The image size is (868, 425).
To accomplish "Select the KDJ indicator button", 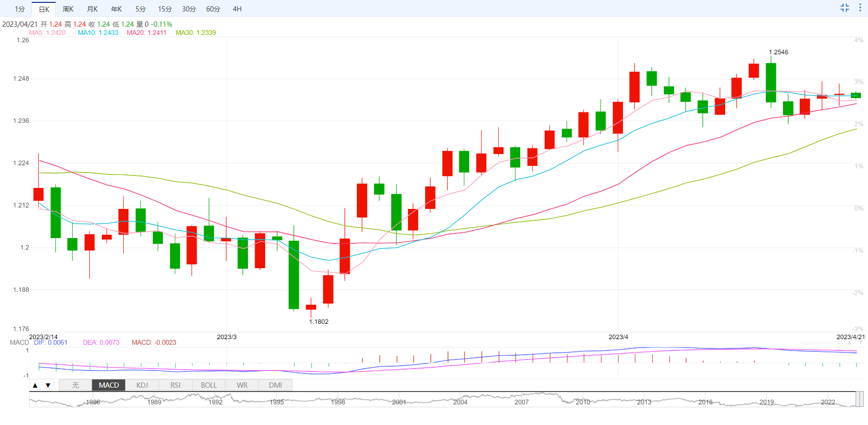I will [142, 385].
